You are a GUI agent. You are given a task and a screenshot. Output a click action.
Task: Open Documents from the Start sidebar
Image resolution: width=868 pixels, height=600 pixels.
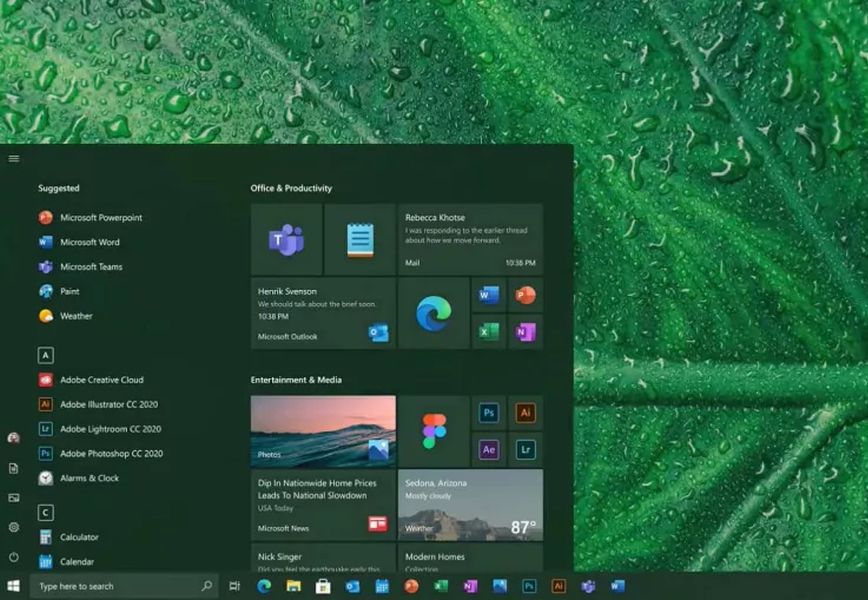tap(14, 468)
